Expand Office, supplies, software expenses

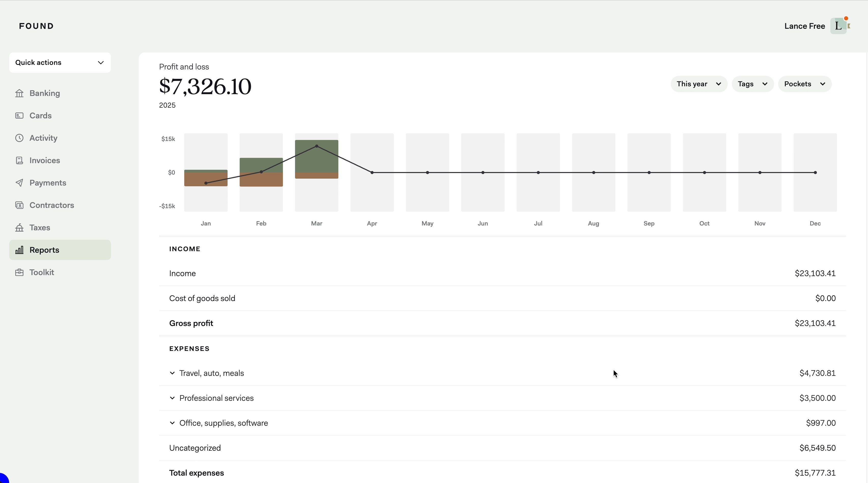click(172, 423)
